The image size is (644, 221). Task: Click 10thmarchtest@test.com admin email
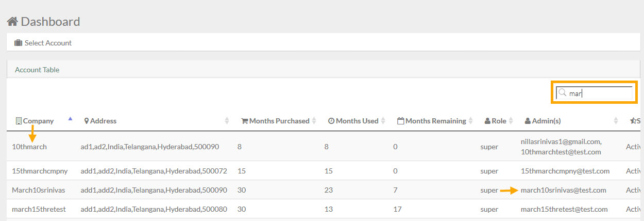coord(561,152)
